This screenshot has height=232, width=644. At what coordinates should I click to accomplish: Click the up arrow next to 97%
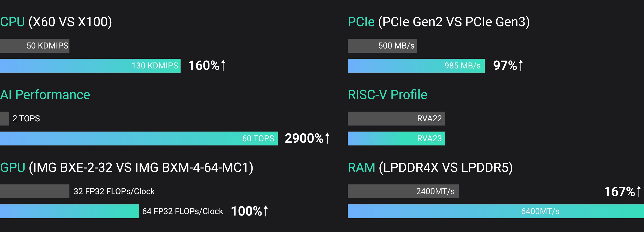click(521, 65)
